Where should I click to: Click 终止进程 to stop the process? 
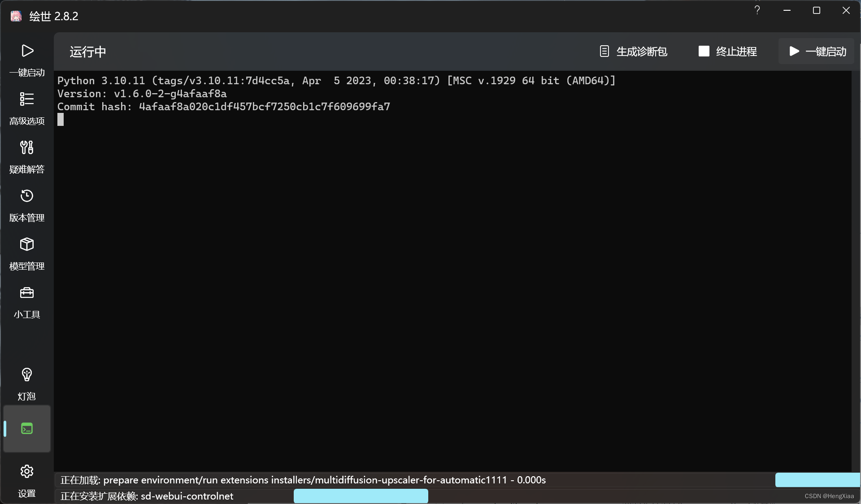tap(728, 52)
